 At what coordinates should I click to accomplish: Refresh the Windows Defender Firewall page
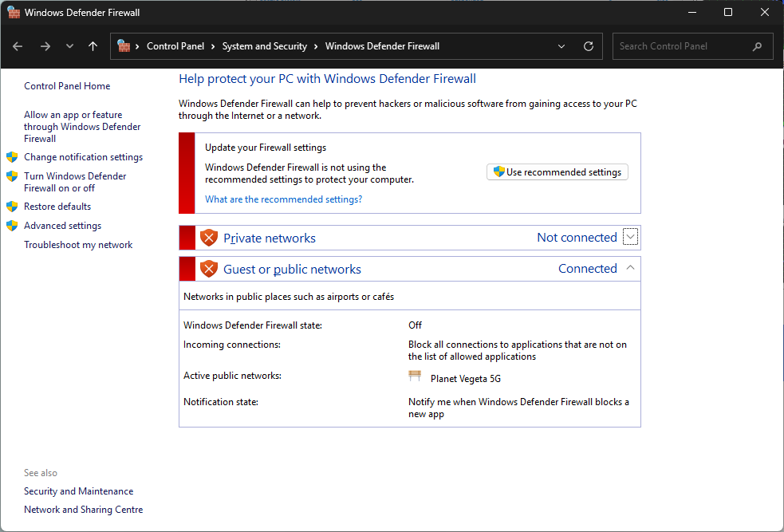click(x=589, y=46)
